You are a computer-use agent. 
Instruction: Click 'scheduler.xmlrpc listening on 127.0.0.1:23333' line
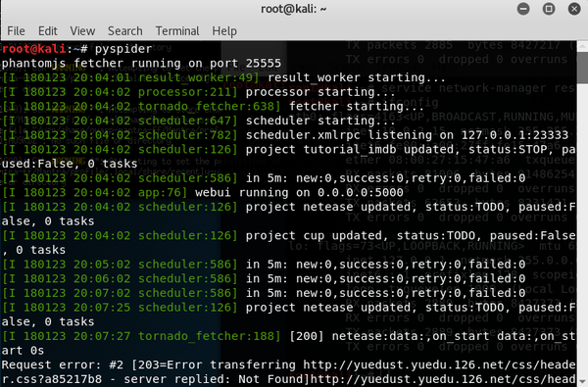pos(285,135)
